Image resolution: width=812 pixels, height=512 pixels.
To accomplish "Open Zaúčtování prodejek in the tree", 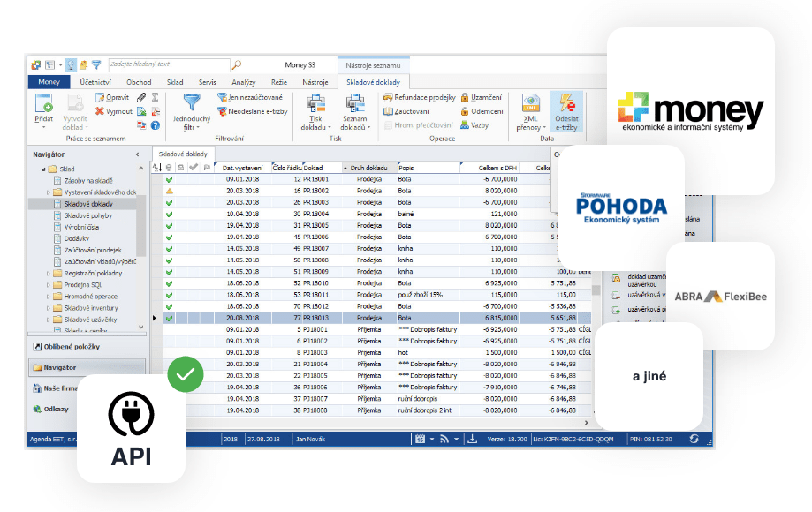I will pyautogui.click(x=87, y=251).
